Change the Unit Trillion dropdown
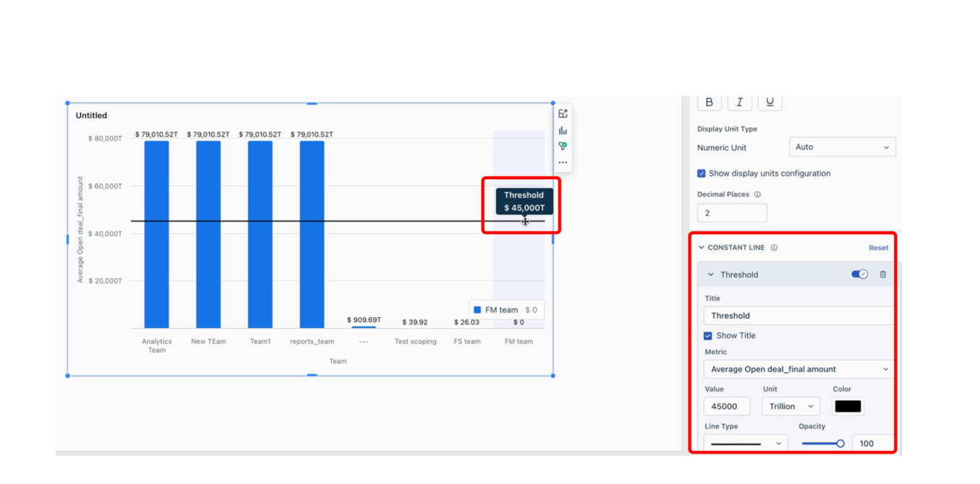 (791, 407)
